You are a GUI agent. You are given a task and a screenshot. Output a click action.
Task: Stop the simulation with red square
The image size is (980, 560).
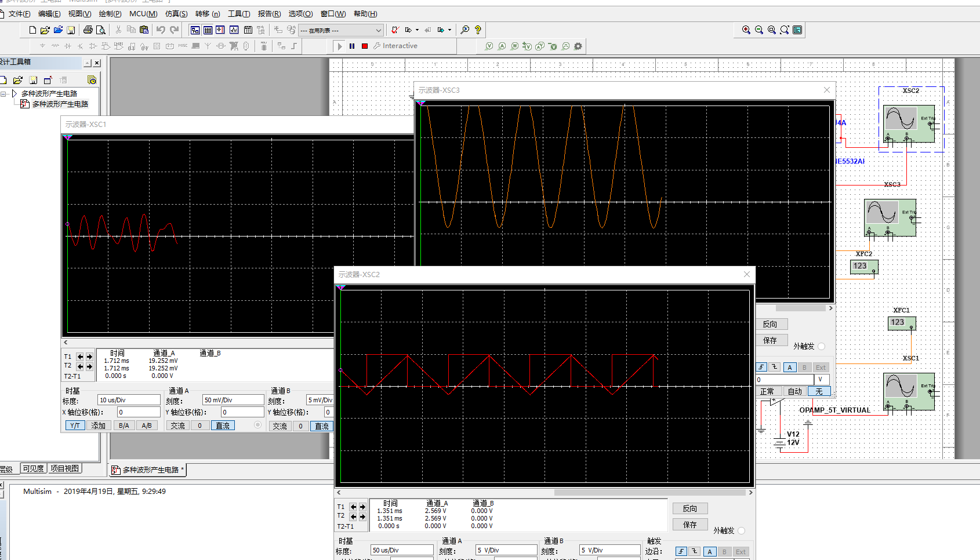point(365,46)
